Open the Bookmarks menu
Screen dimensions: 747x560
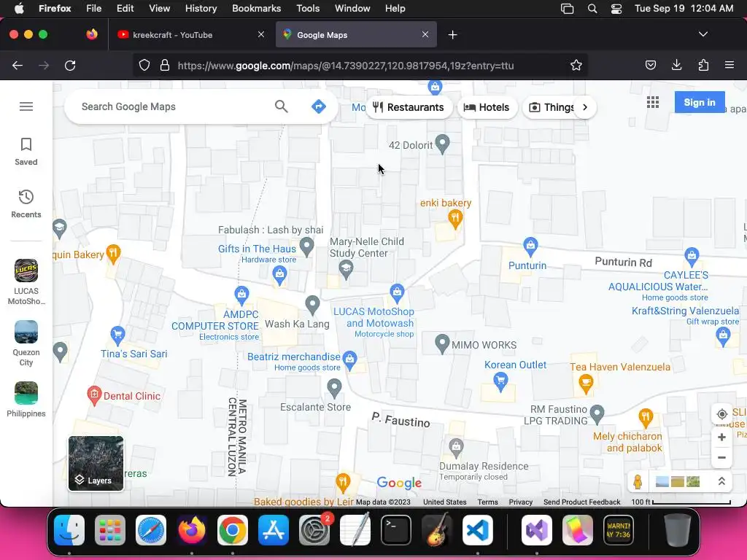coord(256,9)
